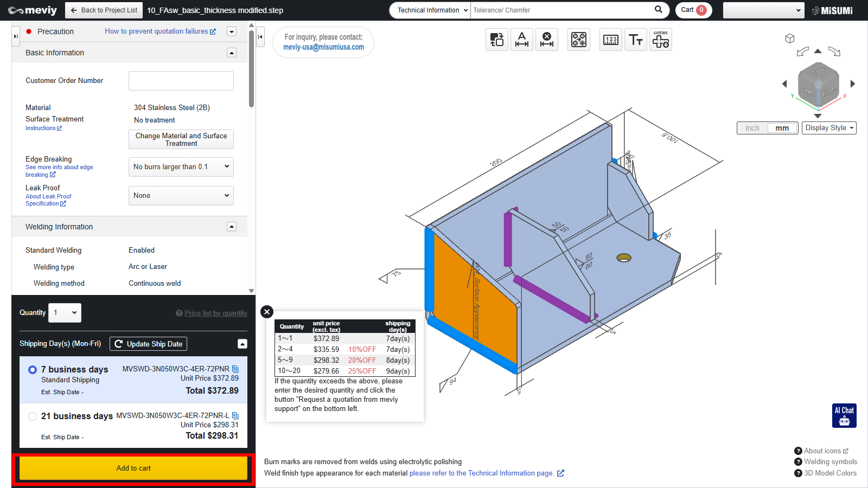Viewport: 868px width, 488px height.
Task: Open the Display Style dropdown
Action: click(828, 128)
